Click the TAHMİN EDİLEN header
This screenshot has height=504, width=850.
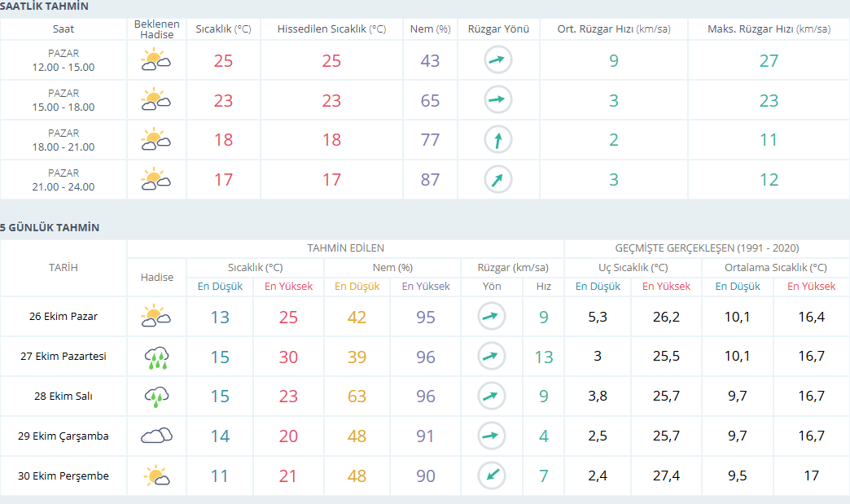coord(345,248)
